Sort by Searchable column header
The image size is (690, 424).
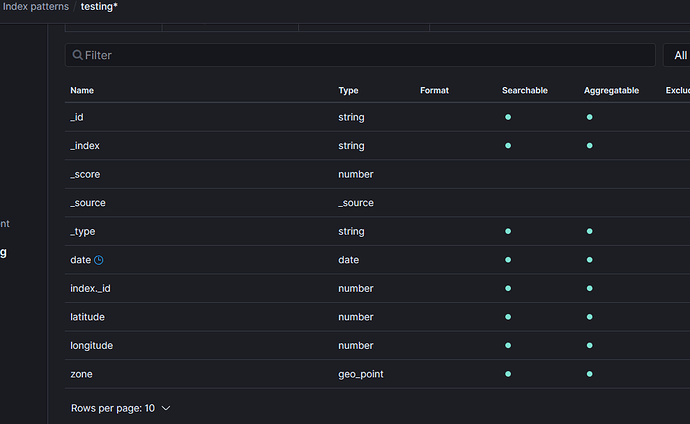point(525,91)
